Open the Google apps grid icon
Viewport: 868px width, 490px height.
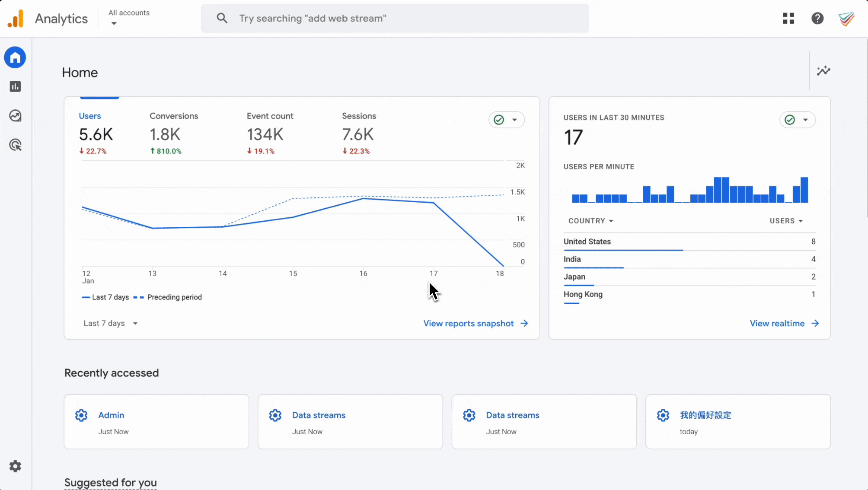point(788,18)
